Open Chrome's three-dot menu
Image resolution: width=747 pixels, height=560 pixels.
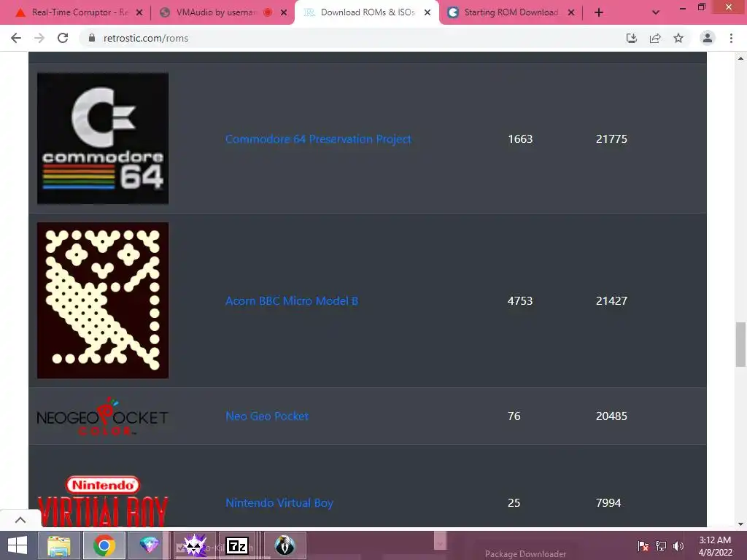tap(731, 38)
